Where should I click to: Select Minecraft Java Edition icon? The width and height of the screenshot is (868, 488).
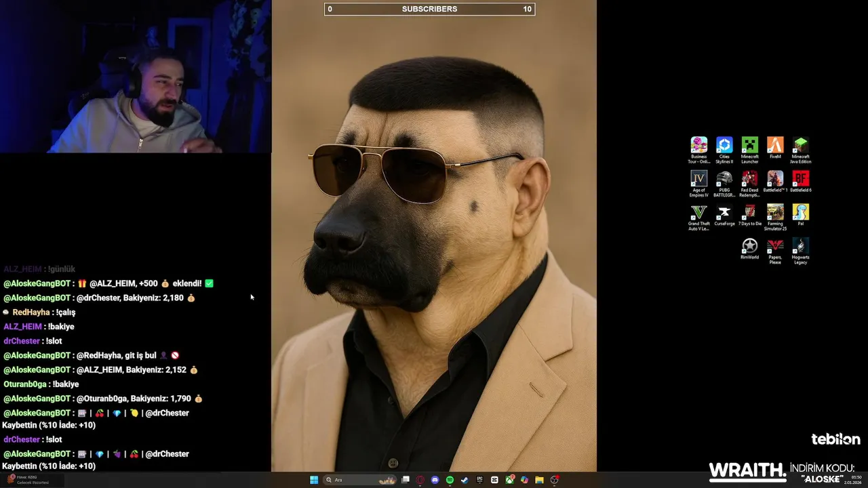pos(800,150)
